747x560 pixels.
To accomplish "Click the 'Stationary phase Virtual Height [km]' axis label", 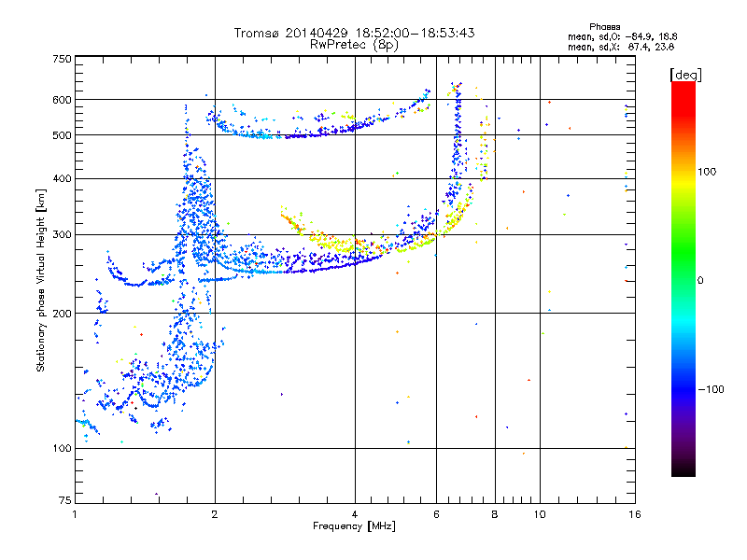I will 41,281.
